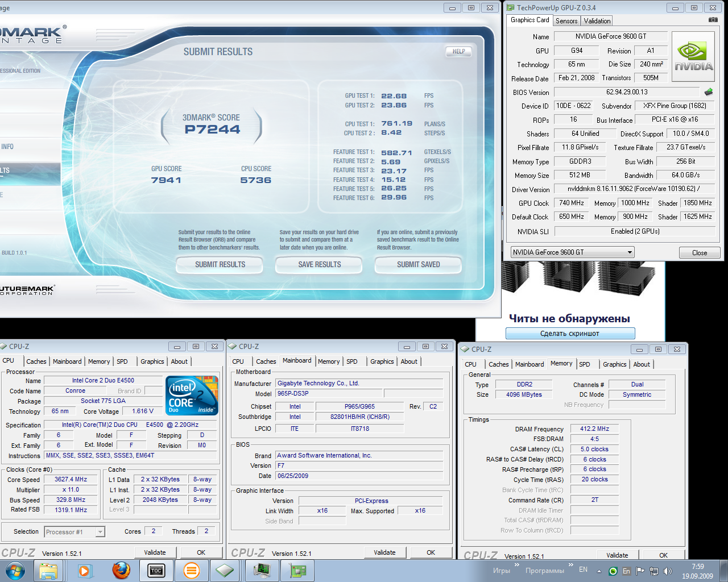Click the gray graphics card taskbar icon
The height and width of the screenshot is (582, 728).
[x=225, y=571]
